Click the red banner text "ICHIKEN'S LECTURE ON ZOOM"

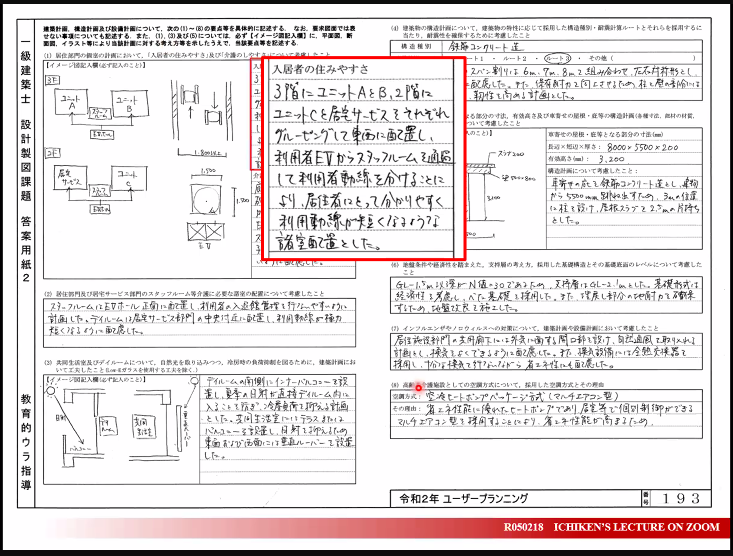tap(636, 527)
